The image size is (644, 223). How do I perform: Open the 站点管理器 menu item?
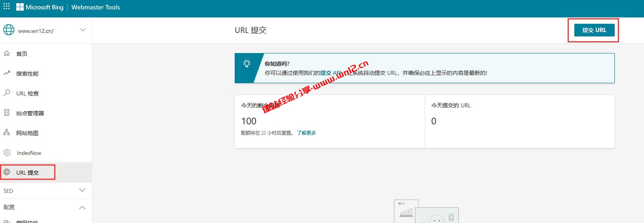point(46,113)
